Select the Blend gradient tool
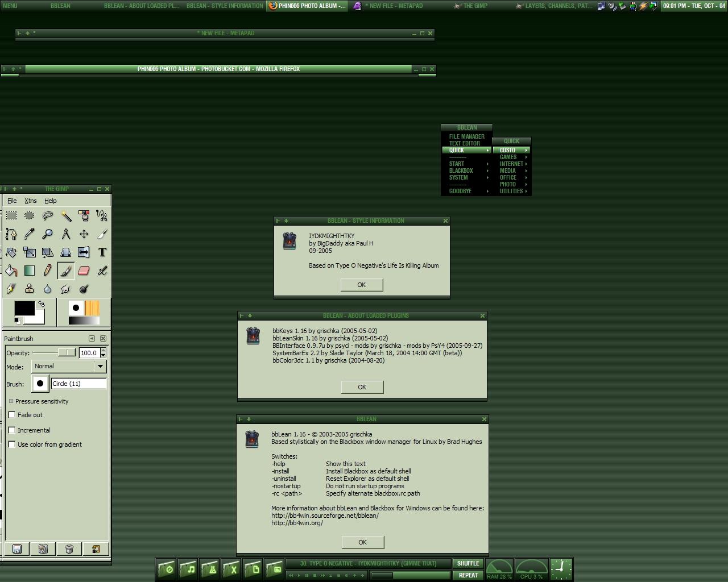The image size is (728, 582). tap(30, 271)
